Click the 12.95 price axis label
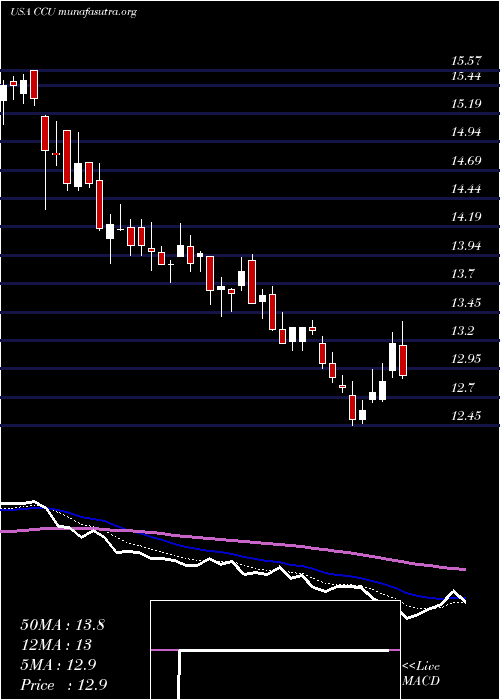 point(466,359)
